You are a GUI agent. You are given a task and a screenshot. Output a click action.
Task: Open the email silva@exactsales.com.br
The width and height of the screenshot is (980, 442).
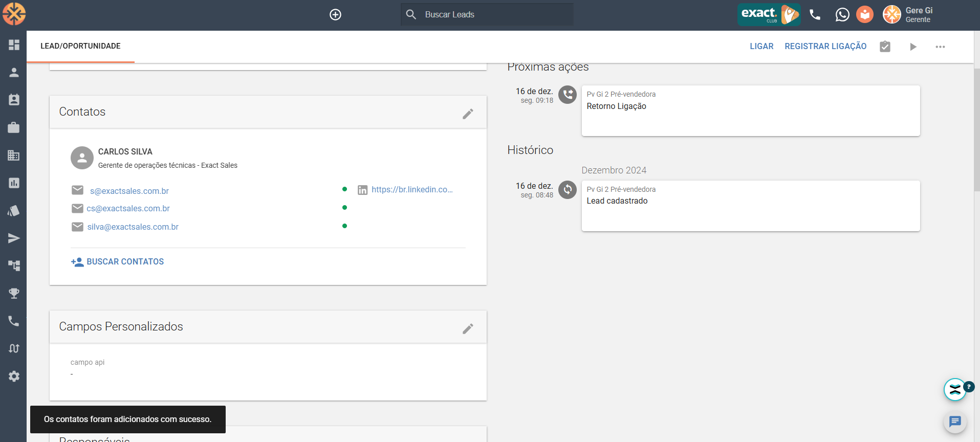(x=133, y=227)
